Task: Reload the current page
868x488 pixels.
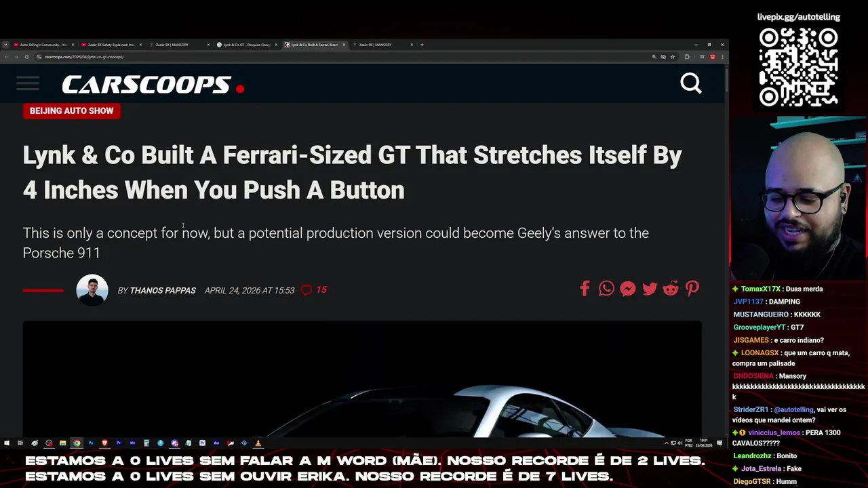Action: pyautogui.click(x=26, y=57)
